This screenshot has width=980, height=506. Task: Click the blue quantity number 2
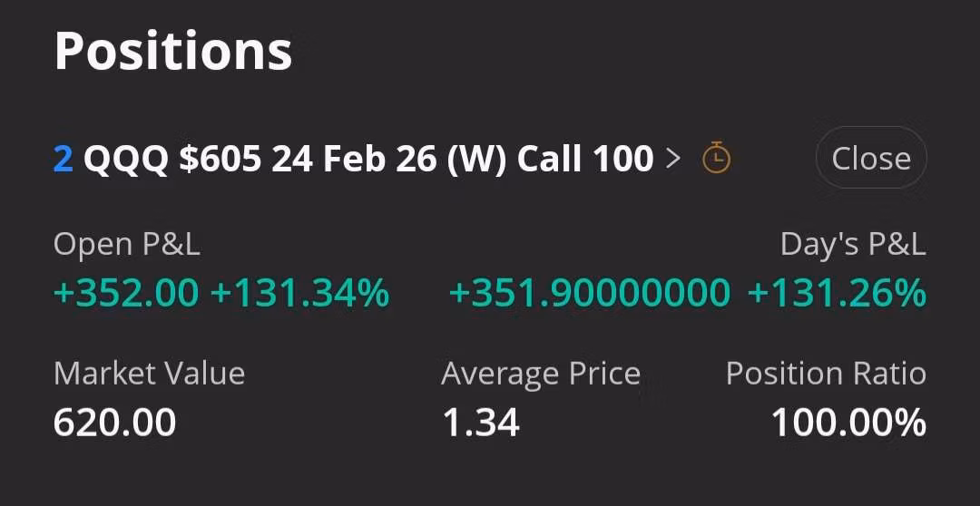(63, 159)
